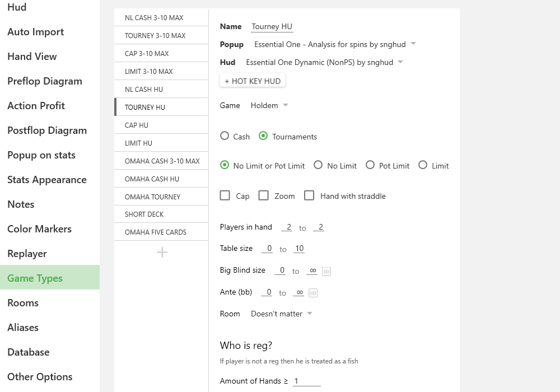Image resolution: width=560 pixels, height=392 pixels.
Task: Select CAP 3-10 MAX game type
Action: point(161,53)
